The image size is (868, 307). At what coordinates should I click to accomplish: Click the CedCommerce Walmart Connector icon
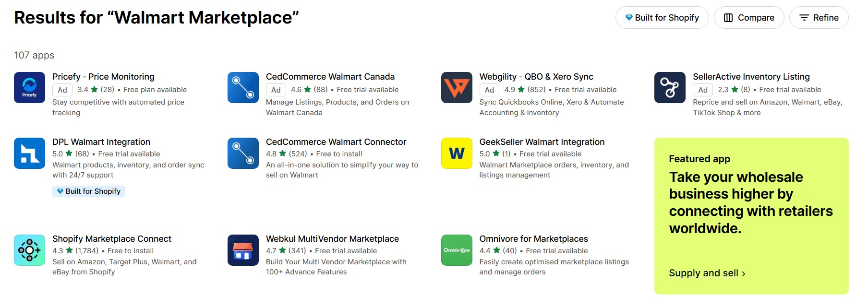pos(243,153)
